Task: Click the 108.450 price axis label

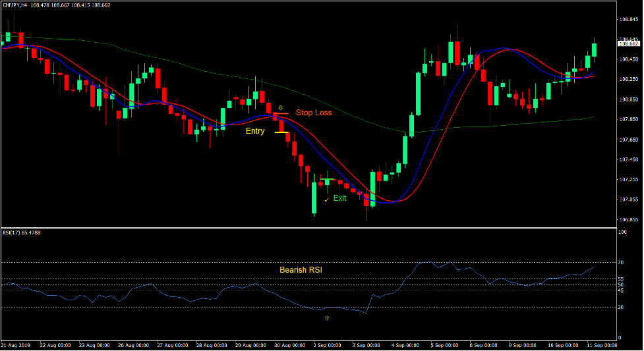Action: point(629,59)
